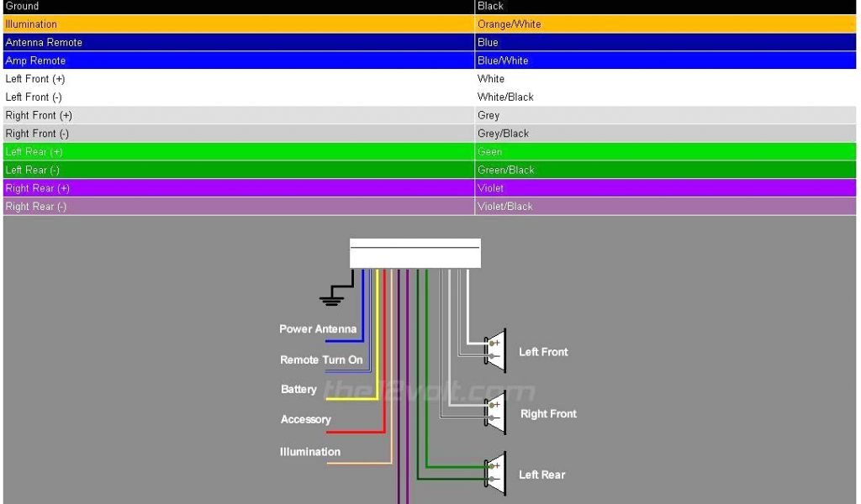Click the Green/Black color cell
861x504 pixels.
505,170
